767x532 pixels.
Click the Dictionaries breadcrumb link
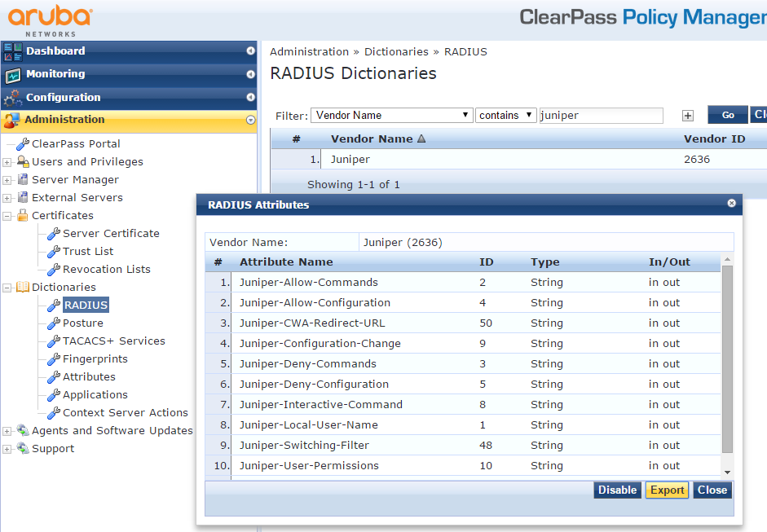click(x=396, y=52)
